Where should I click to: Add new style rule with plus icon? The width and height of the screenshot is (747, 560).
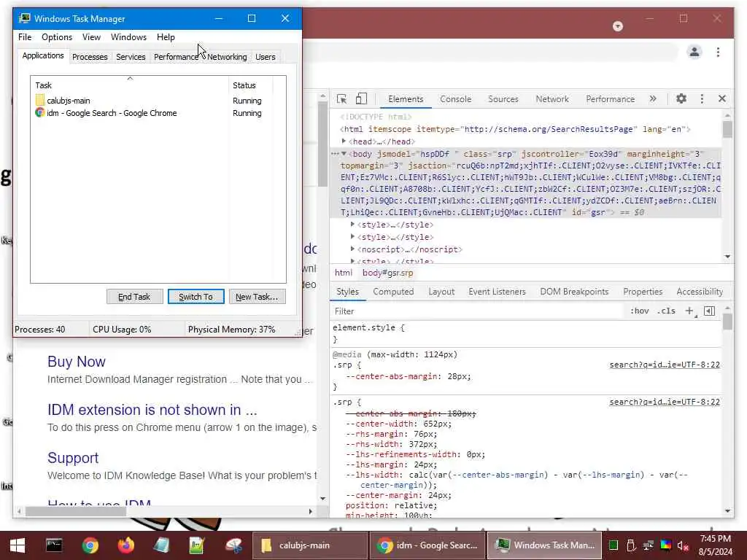(689, 311)
